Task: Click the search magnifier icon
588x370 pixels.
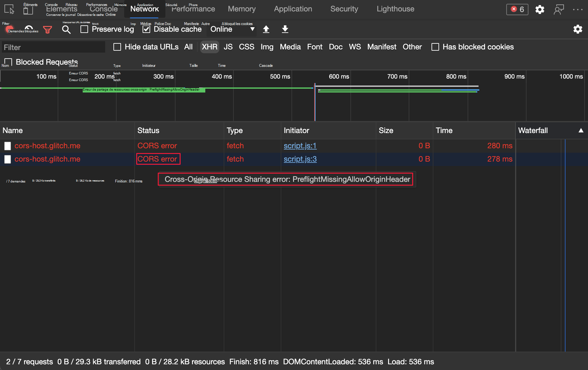Action: point(66,29)
